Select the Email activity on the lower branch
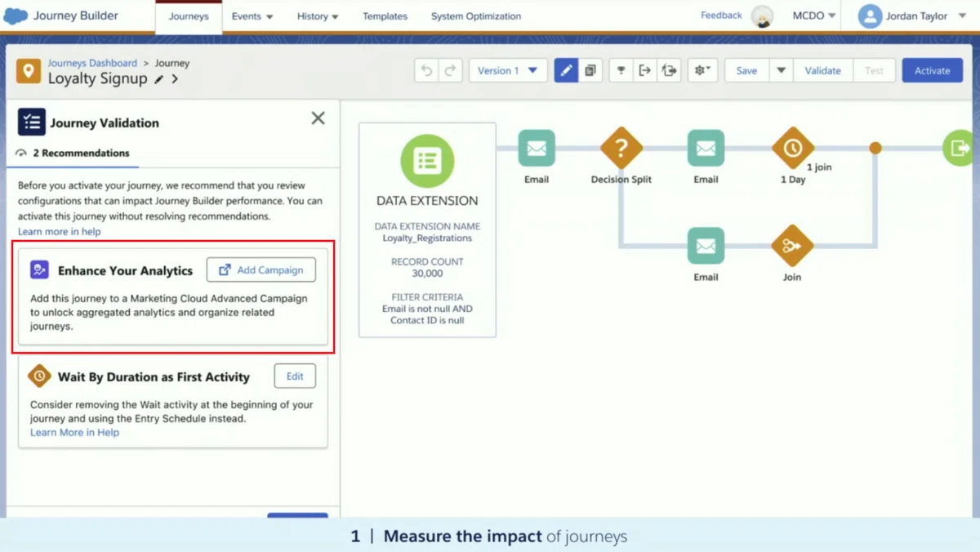This screenshot has height=552, width=980. pyautogui.click(x=706, y=246)
